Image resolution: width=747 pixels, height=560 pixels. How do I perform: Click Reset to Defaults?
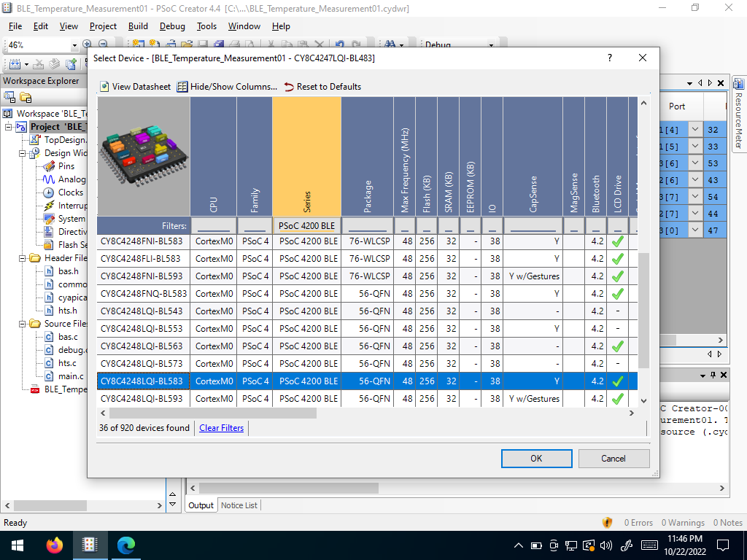tap(322, 87)
